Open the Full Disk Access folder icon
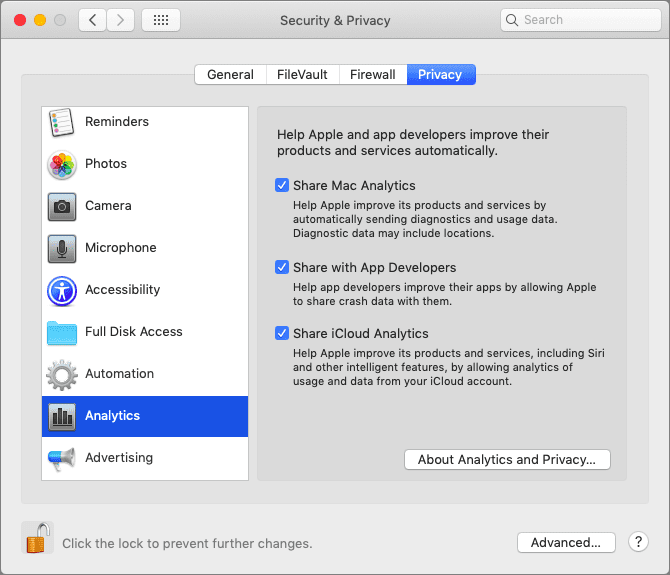This screenshot has height=575, width=670. click(x=62, y=333)
